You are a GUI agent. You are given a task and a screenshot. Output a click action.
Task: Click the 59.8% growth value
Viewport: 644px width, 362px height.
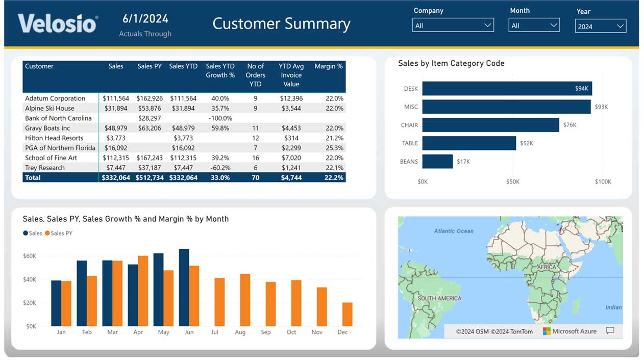click(x=220, y=128)
